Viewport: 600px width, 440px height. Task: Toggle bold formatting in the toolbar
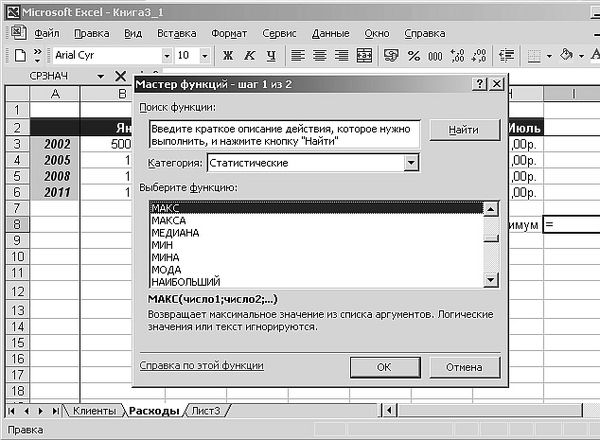[x=228, y=55]
